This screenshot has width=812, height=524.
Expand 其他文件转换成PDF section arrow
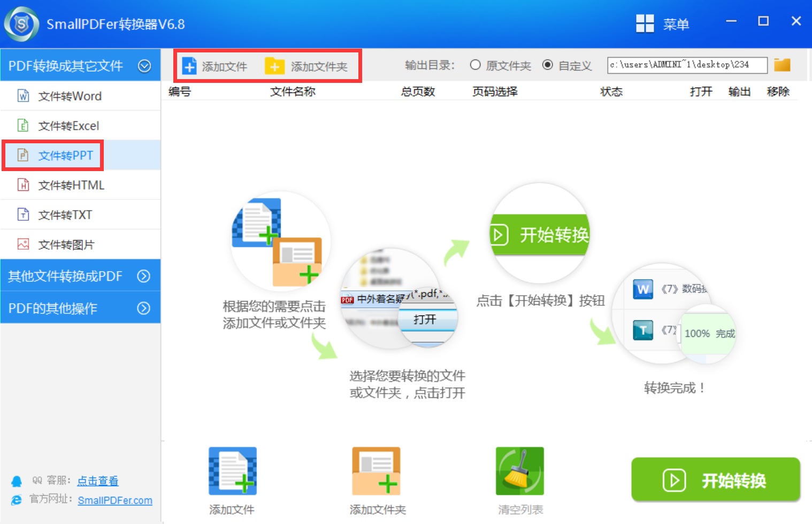point(143,276)
